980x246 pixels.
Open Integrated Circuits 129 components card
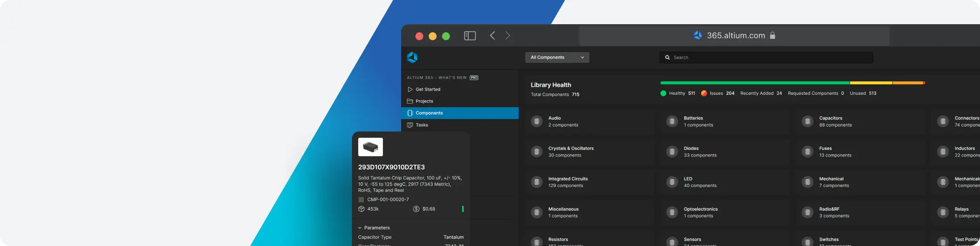[x=589, y=182]
